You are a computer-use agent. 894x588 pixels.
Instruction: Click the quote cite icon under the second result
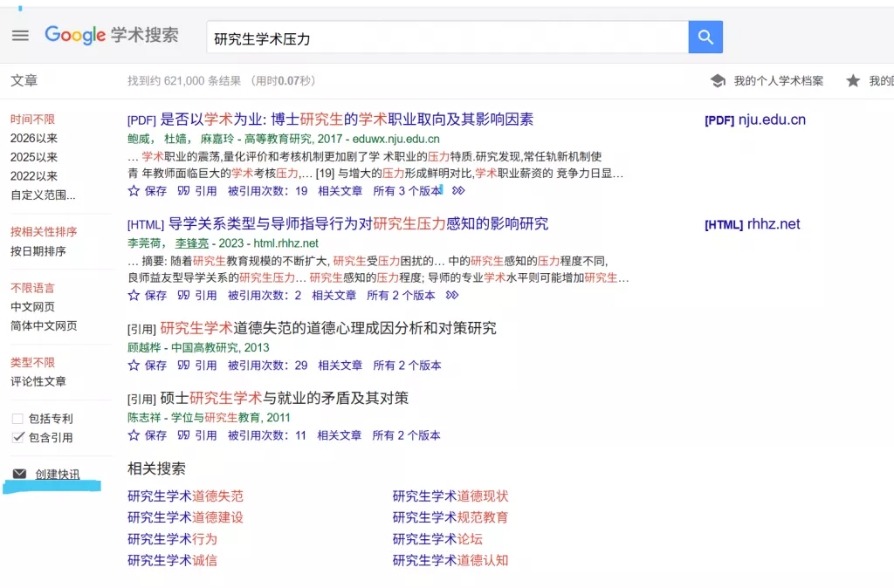(181, 295)
